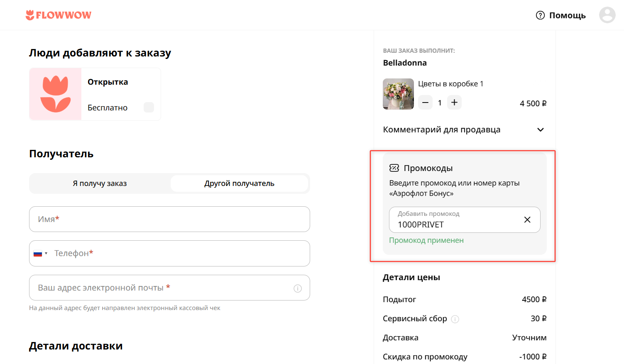Screen dimensions: 624x364
Task: Open the question mark help icon
Action: point(540,15)
